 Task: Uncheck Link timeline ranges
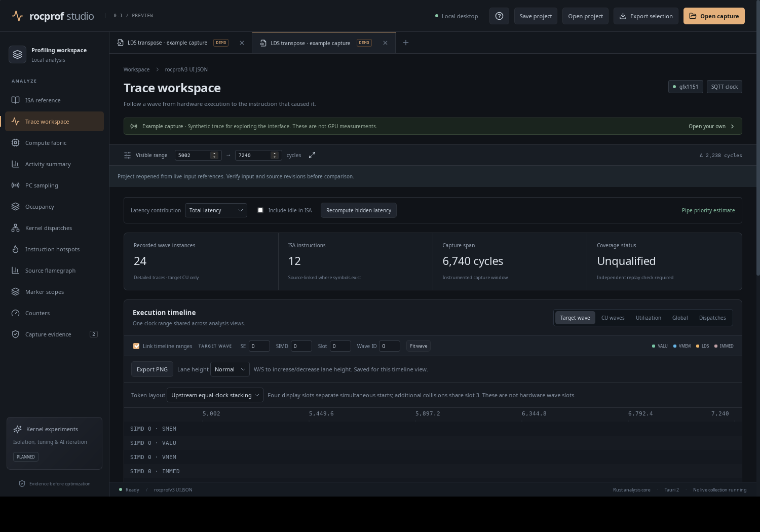(x=136, y=346)
